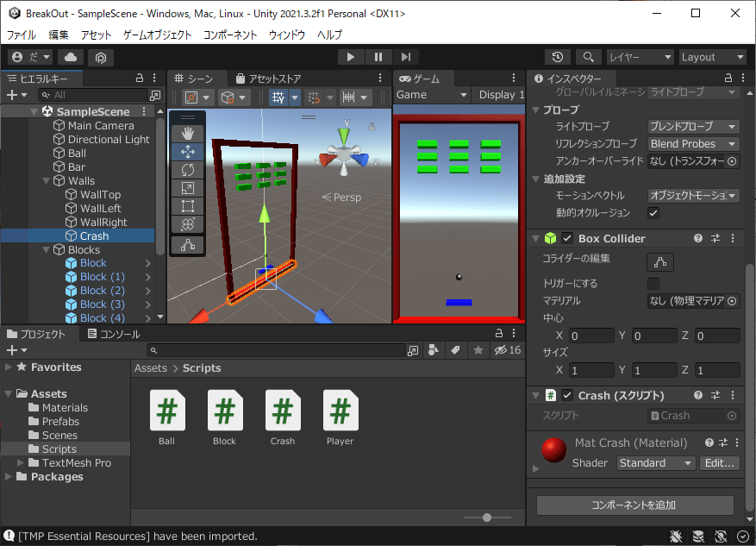Select the Hand tool in scene view
Viewport: 756px width, 546px height.
point(188,134)
